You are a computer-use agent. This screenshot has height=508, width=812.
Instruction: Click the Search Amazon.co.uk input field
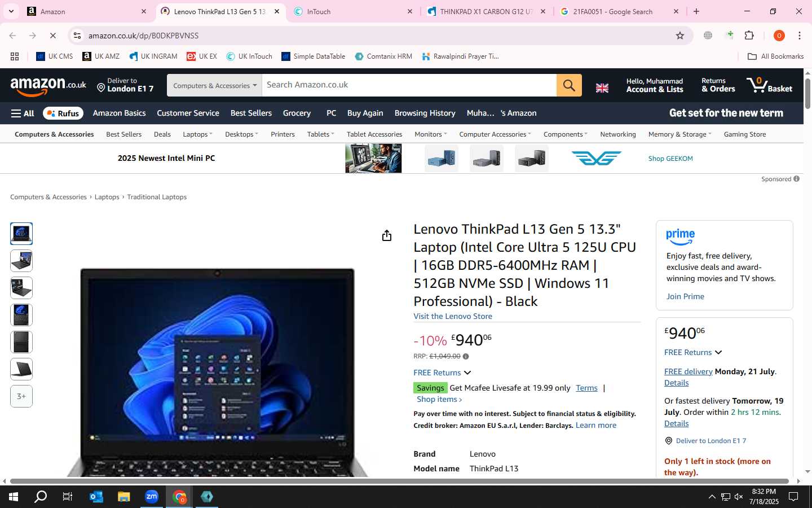point(409,85)
